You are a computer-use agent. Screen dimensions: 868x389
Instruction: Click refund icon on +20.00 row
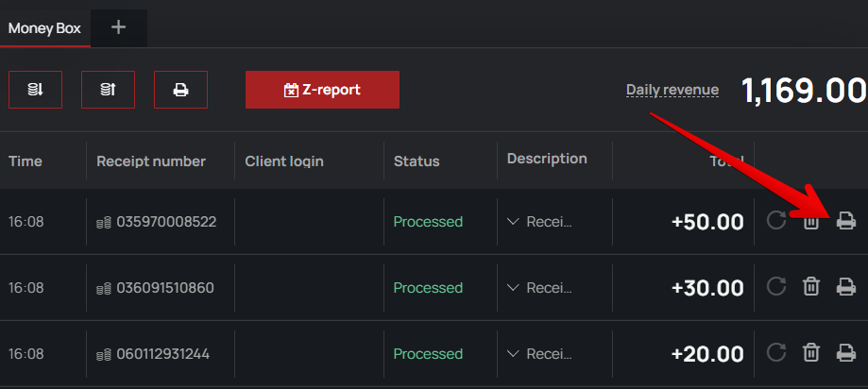tap(776, 353)
